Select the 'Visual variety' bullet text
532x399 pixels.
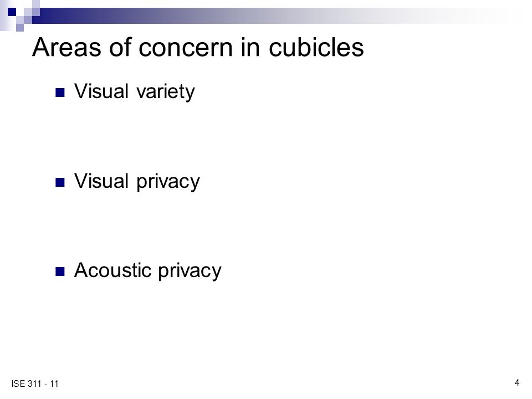(135, 91)
